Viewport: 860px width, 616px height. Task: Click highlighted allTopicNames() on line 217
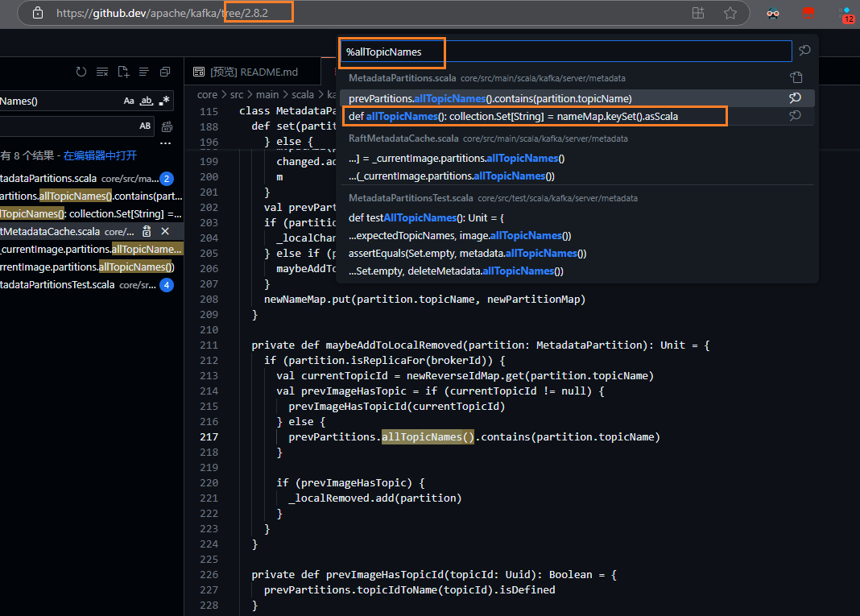click(x=428, y=437)
